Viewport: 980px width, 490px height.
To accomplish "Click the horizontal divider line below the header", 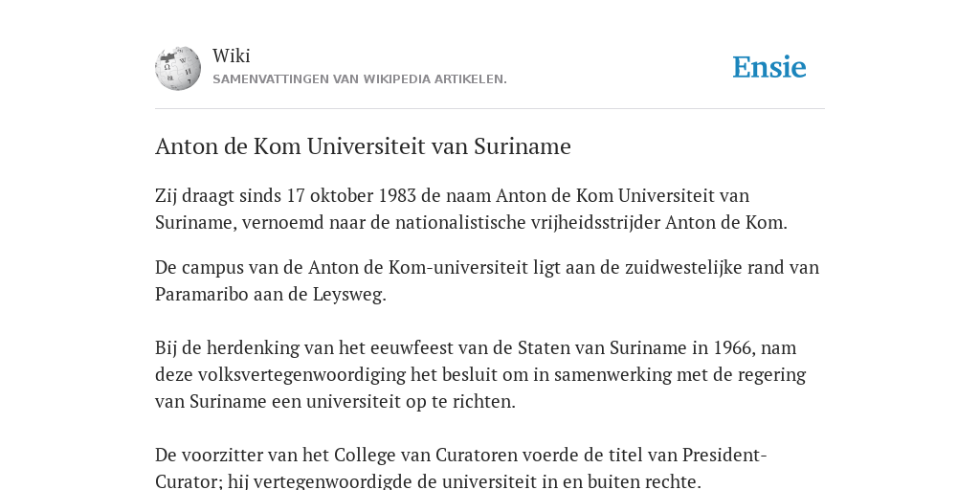I will point(490,109).
